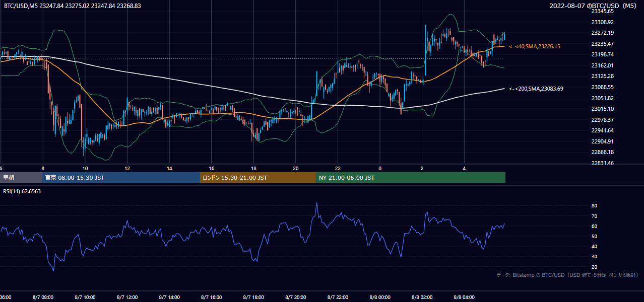Click price axis label 22904.91
This screenshot has width=644, height=302.
point(602,141)
